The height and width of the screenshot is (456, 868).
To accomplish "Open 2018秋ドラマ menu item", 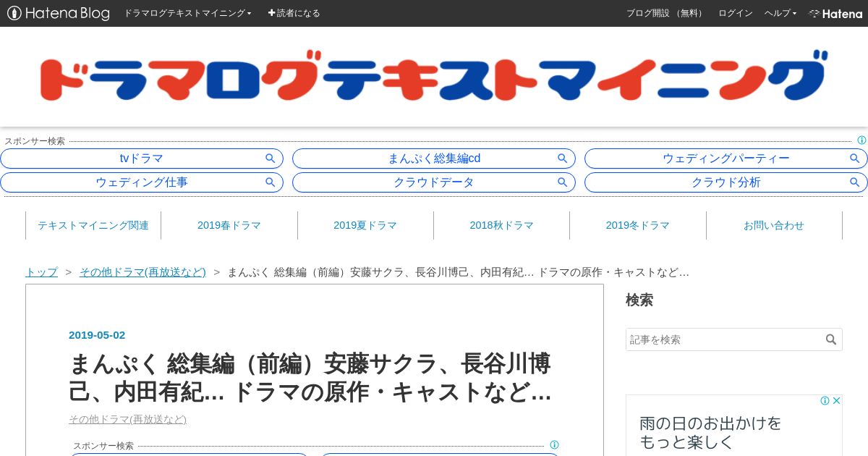I will (501, 225).
